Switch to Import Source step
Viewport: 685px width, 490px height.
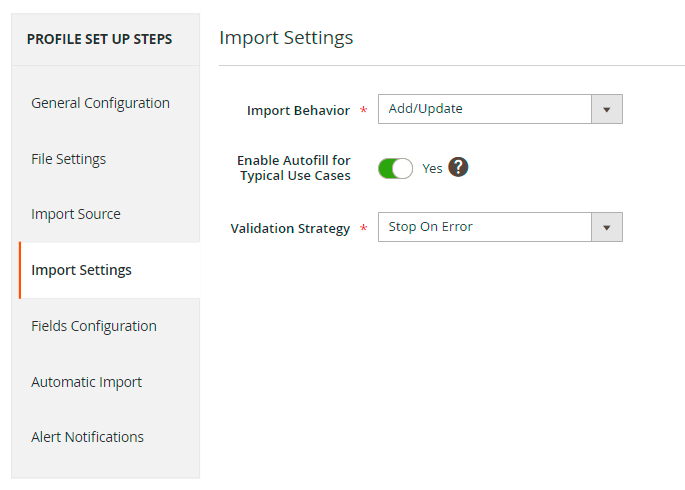click(x=76, y=214)
